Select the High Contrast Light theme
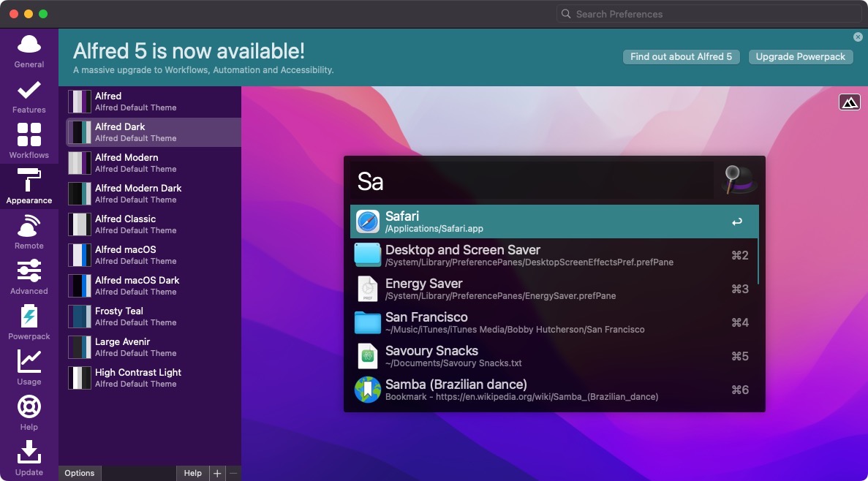The height and width of the screenshot is (481, 868). (154, 378)
